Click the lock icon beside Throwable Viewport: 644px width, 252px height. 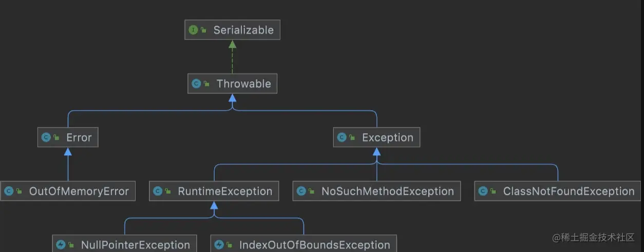coord(207,84)
